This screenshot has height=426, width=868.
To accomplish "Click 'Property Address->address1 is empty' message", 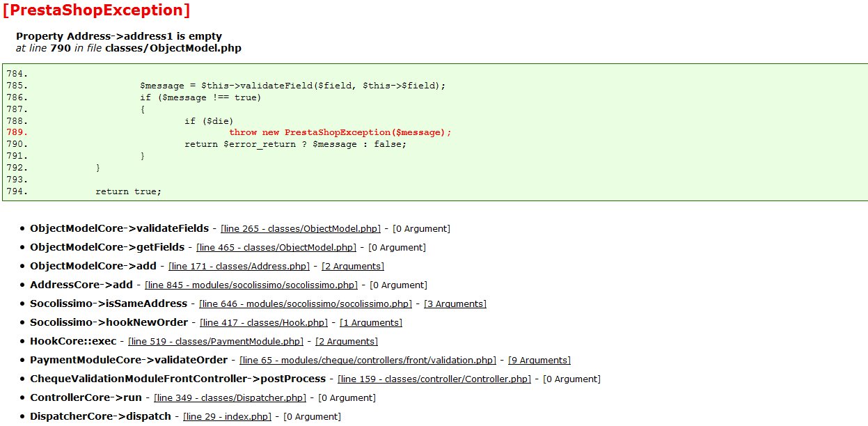I will 119,36.
